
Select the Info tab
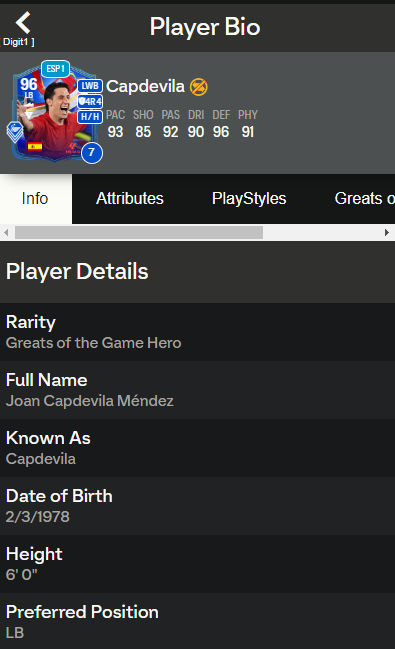(36, 199)
